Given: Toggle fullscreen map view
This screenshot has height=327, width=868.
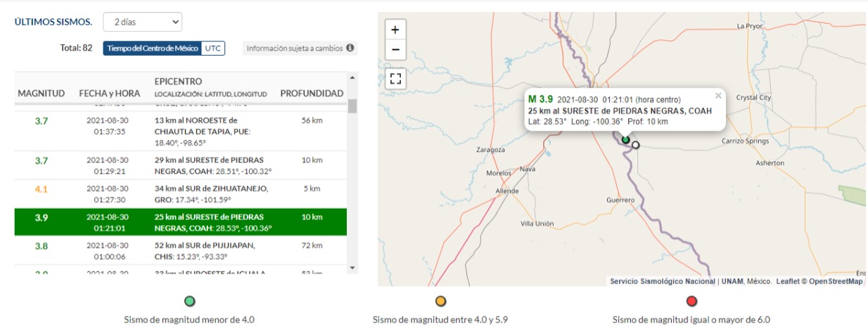Looking at the screenshot, I should click(x=395, y=78).
